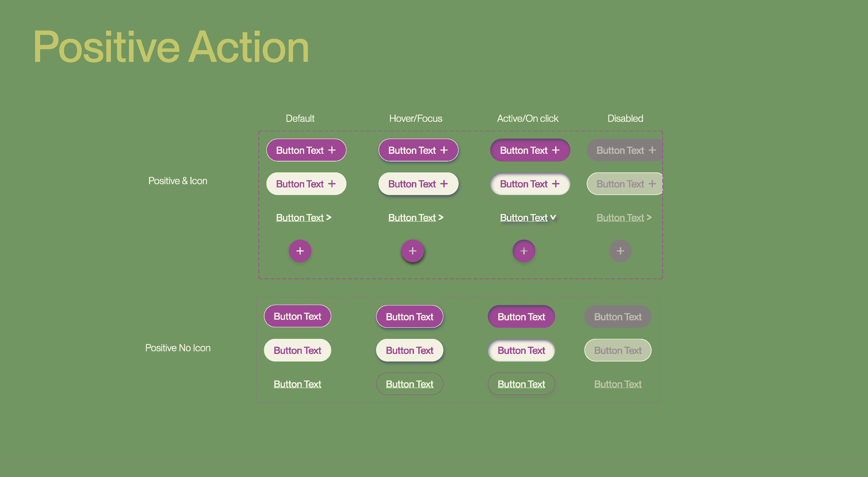Click the Hover/Focus text link right chevron

(441, 217)
